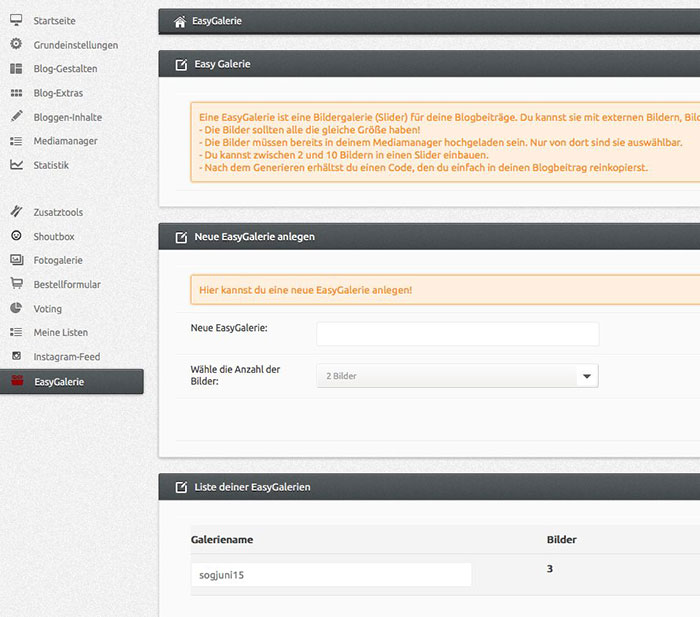
Task: Open Blog-Extras in the sidebar
Action: 58,93
